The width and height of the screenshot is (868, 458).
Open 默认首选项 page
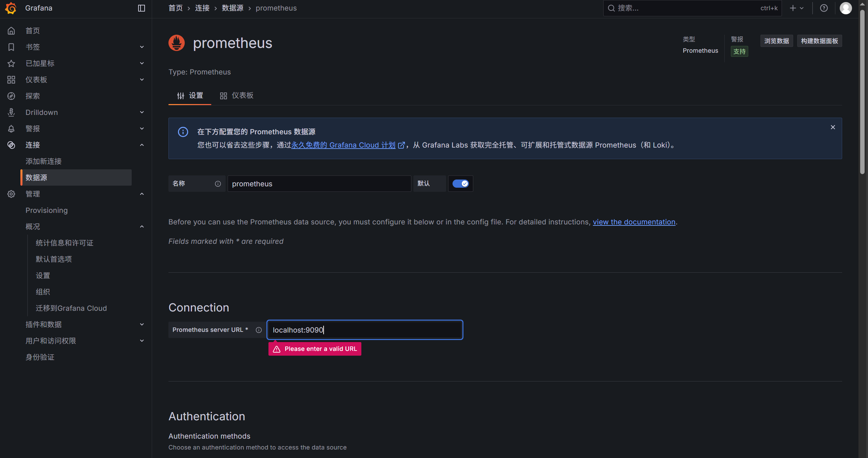[x=54, y=259]
